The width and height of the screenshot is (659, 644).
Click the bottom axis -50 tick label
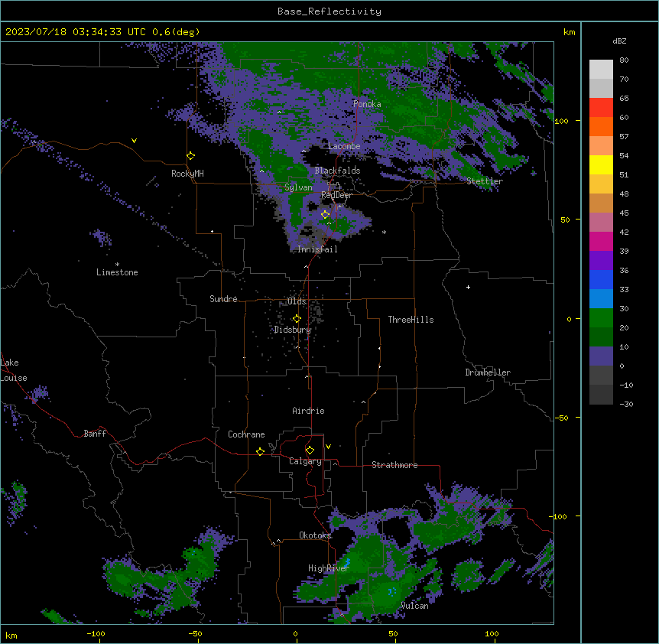point(195,633)
